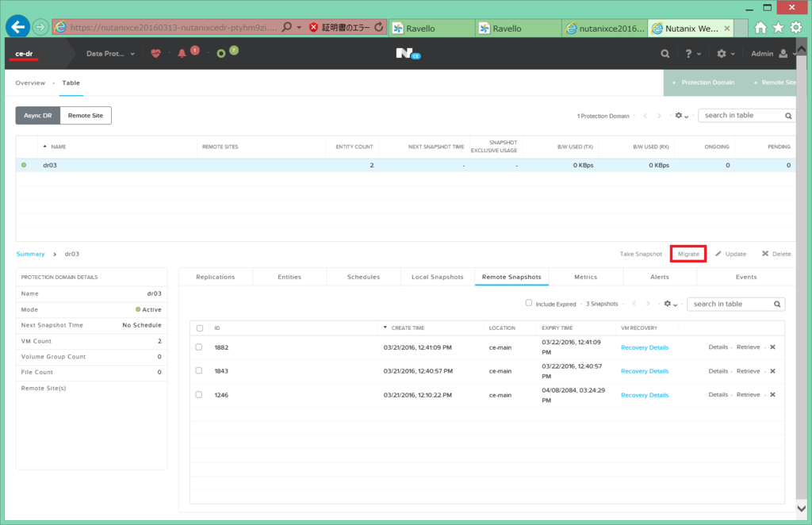Go back with browser back arrow

[18, 27]
